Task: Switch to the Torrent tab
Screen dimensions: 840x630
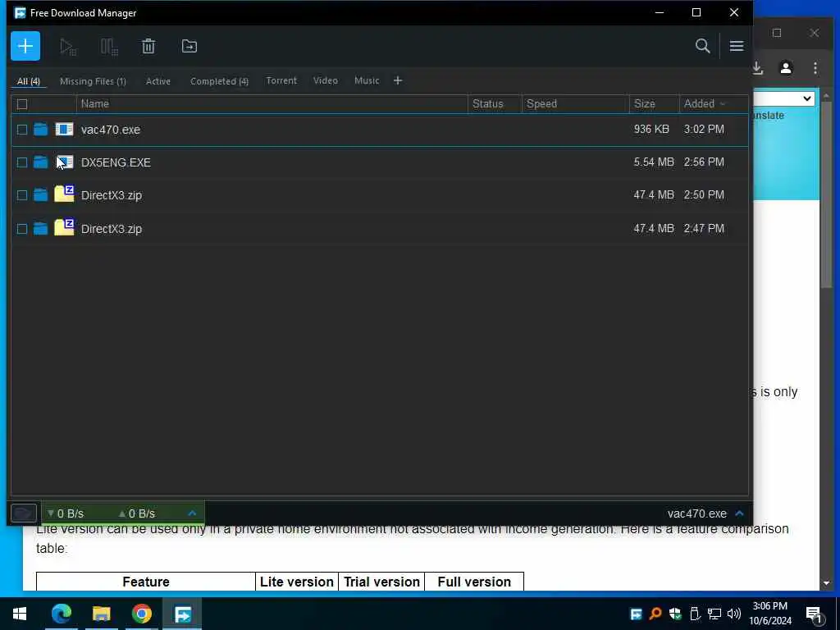Action: coord(281,81)
